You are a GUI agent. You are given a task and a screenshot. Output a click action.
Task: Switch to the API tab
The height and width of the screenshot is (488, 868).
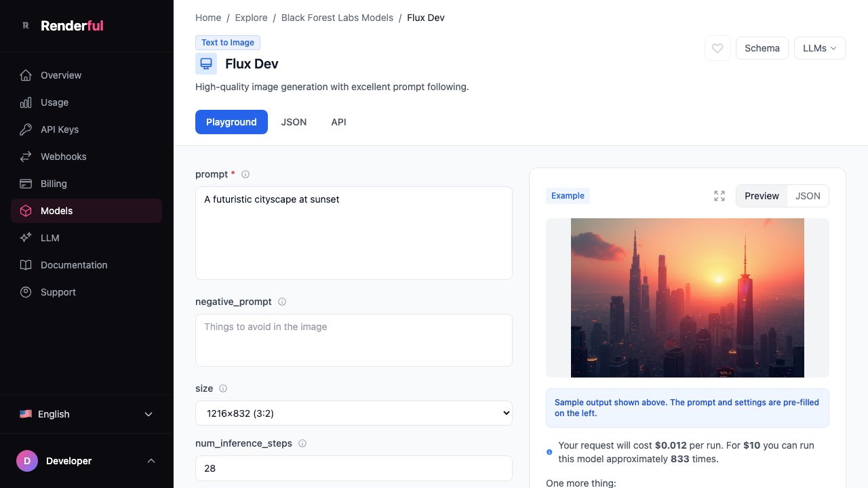click(338, 122)
